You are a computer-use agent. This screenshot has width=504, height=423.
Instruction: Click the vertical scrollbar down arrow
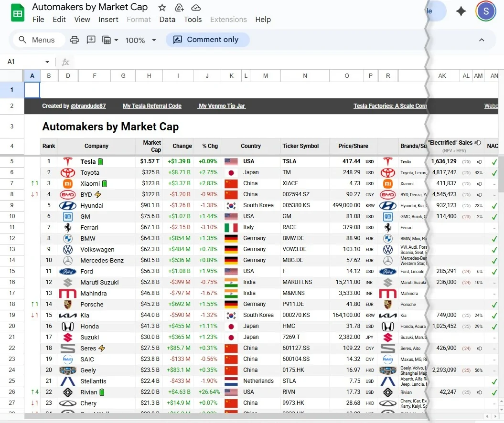click(x=501, y=410)
